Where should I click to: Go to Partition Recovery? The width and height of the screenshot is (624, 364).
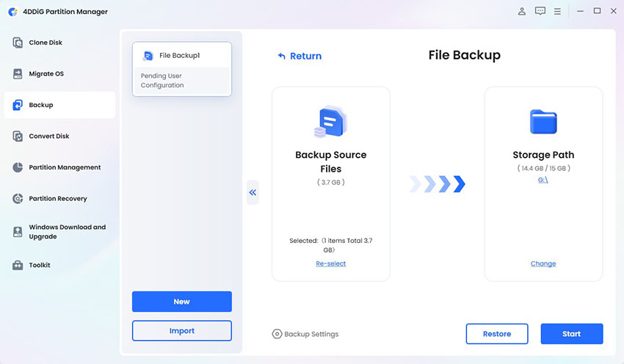pos(59,198)
